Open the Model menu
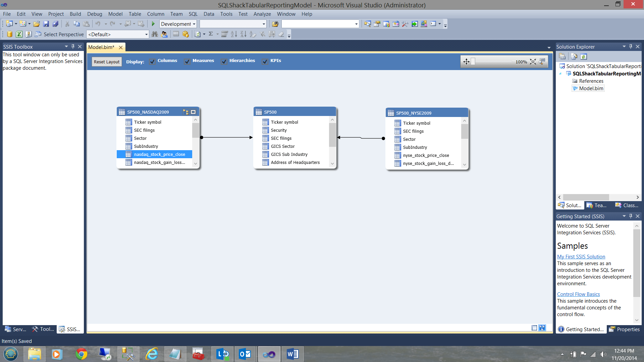 (115, 14)
